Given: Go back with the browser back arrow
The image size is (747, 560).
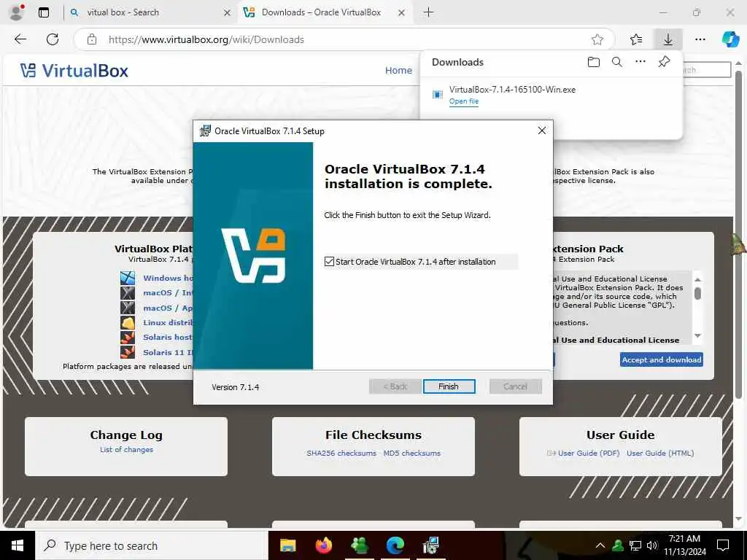Looking at the screenshot, I should click(20, 39).
